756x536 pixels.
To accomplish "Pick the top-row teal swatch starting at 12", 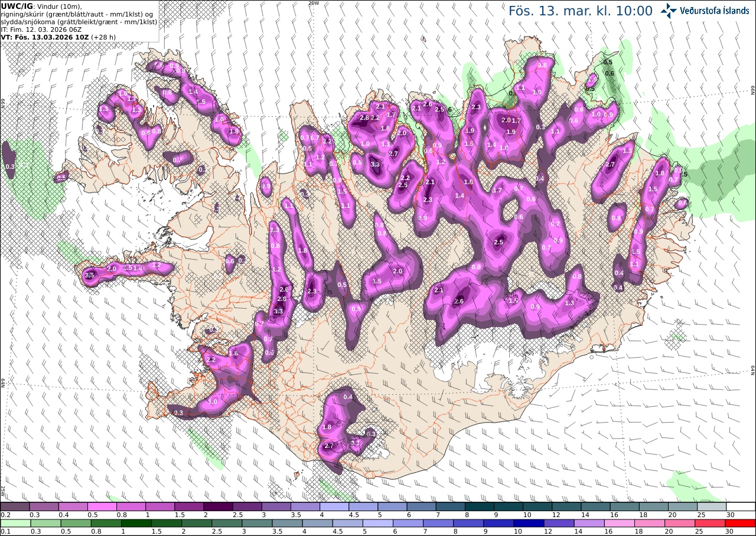I will (x=567, y=506).
